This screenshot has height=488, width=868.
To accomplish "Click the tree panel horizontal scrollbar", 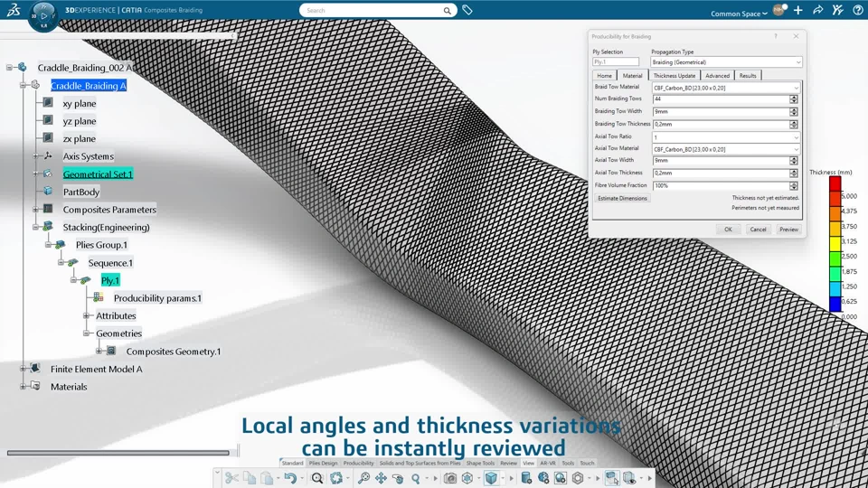I will tap(118, 453).
